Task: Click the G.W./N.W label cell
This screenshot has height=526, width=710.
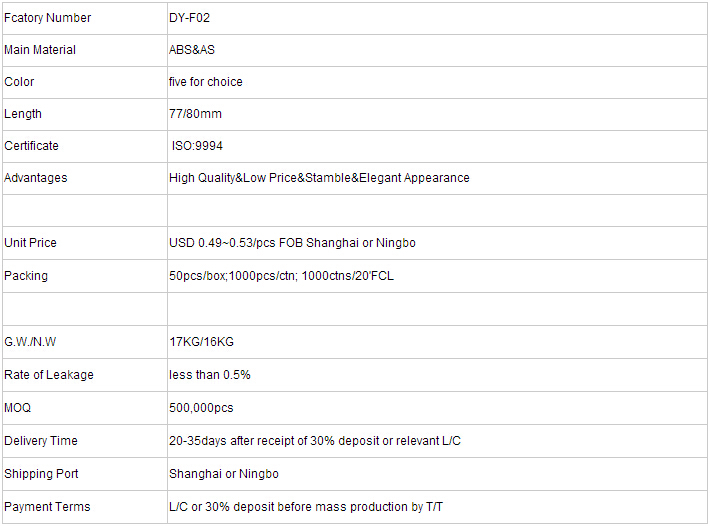Action: point(85,342)
